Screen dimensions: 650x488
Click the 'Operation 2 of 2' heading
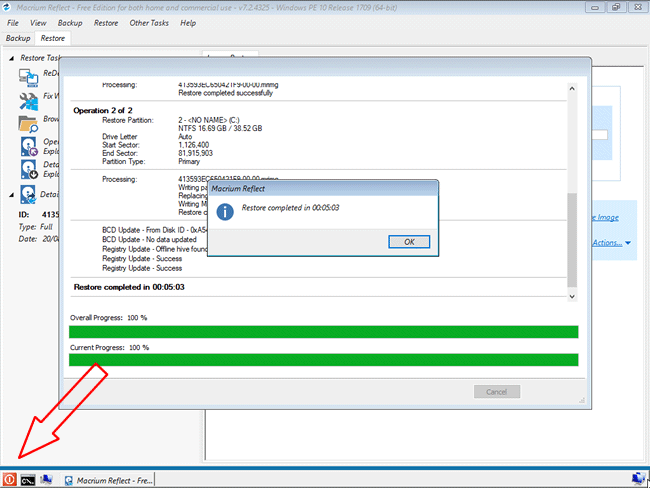[x=103, y=110]
